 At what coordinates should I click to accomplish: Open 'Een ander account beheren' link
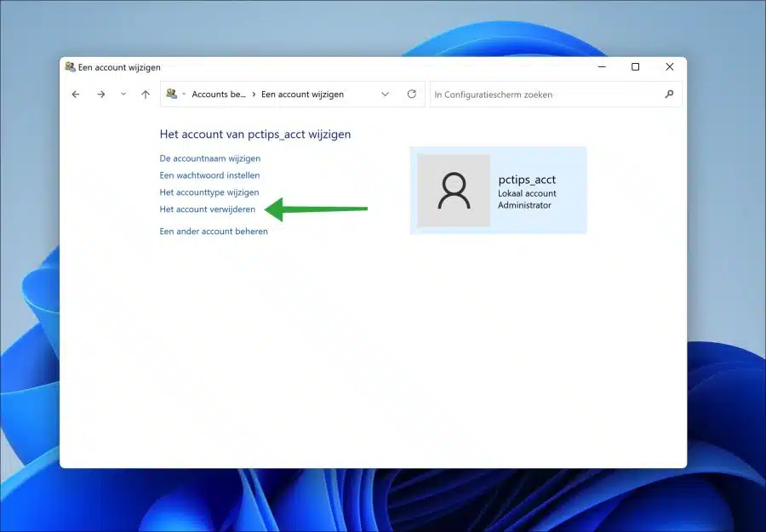(214, 231)
